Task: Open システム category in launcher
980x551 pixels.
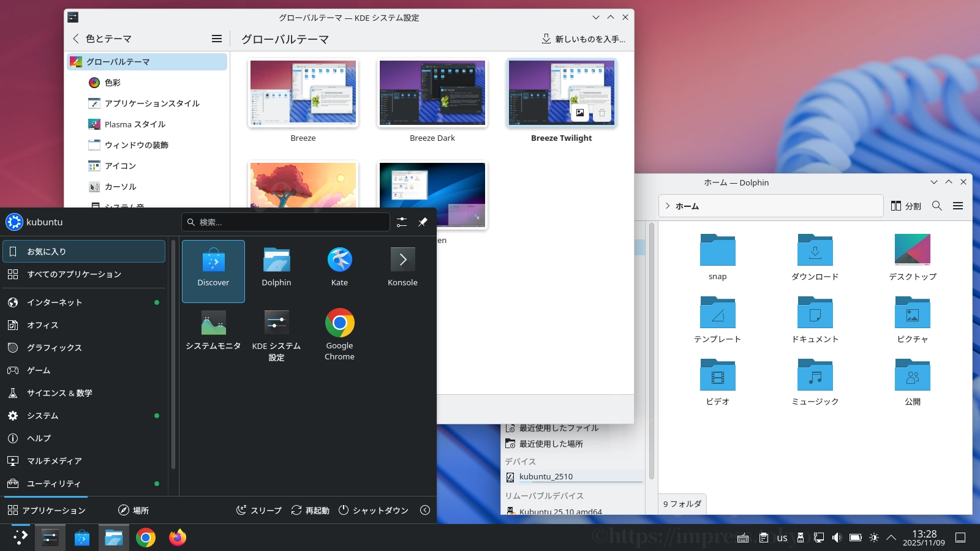Action: [84, 416]
